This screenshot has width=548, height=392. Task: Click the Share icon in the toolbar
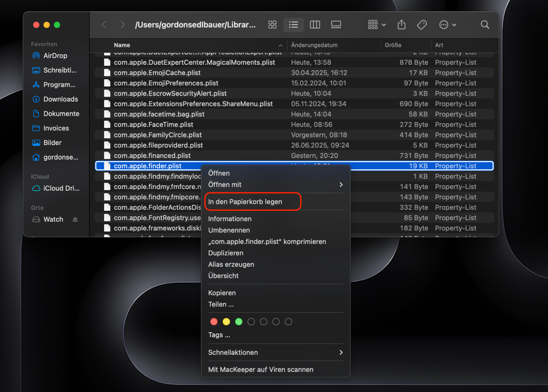pos(401,25)
